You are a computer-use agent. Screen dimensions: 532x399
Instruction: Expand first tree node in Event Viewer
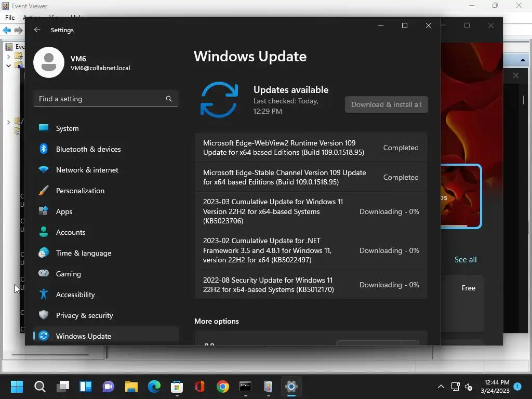8,57
